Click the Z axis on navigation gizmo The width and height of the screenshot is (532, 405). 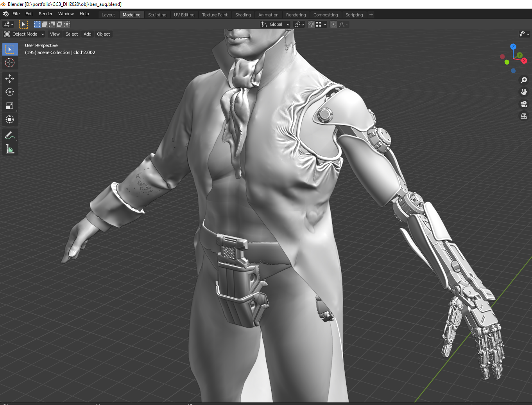pyautogui.click(x=513, y=47)
